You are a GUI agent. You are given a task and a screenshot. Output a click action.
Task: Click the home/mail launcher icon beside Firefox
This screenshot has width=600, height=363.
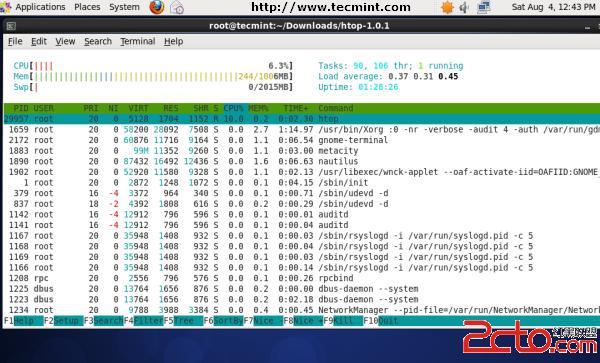(177, 7)
